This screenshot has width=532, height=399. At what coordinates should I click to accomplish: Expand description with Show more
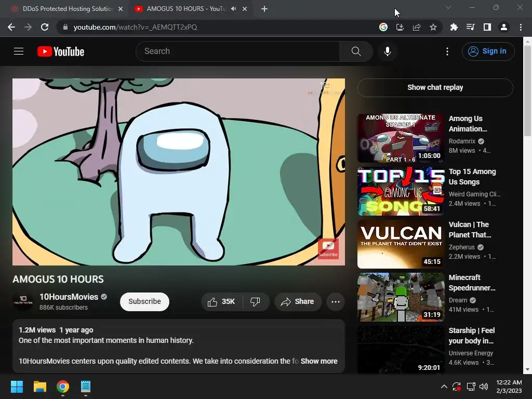point(319,361)
